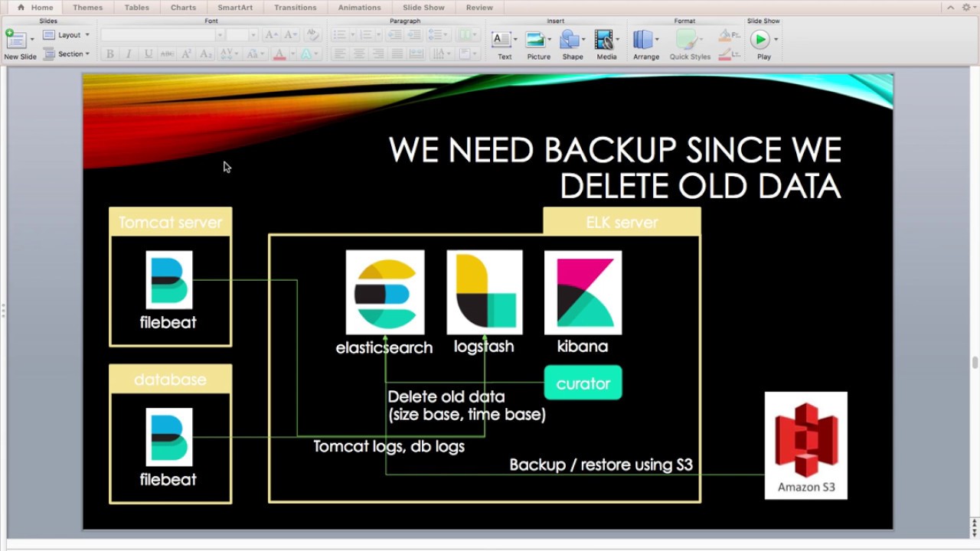Go to the Animations tab
Viewport: 980px width, 551px height.
point(360,7)
